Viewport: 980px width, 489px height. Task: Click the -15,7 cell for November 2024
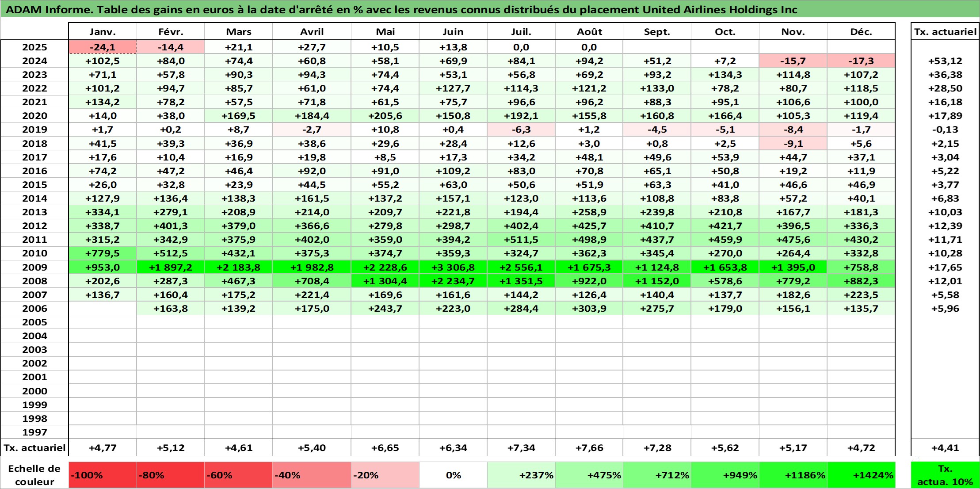[793, 61]
